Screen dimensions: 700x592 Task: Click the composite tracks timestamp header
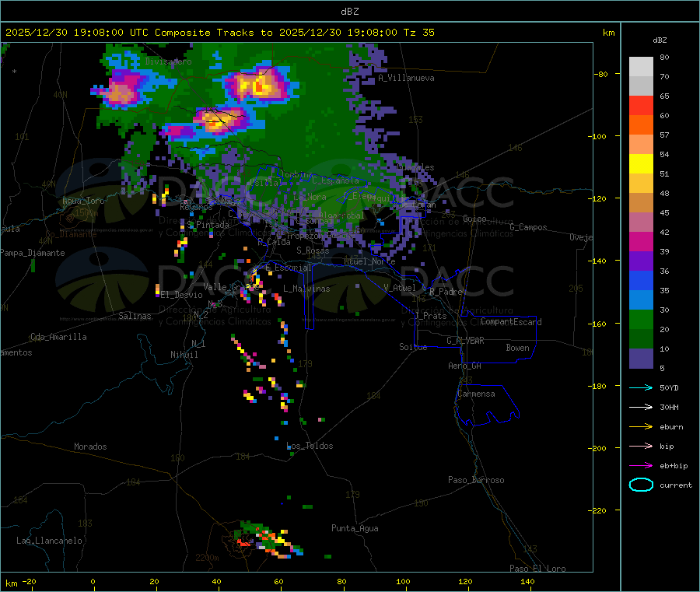(219, 33)
